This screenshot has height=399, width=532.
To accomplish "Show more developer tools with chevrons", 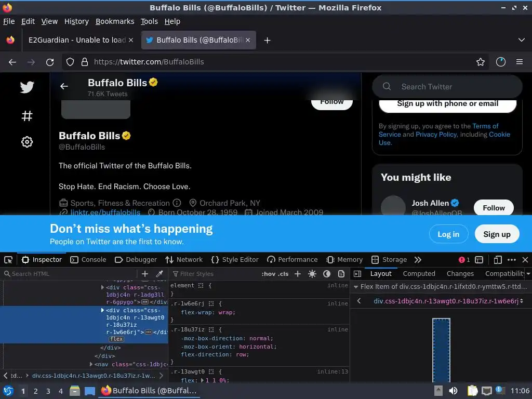I will click(418, 260).
